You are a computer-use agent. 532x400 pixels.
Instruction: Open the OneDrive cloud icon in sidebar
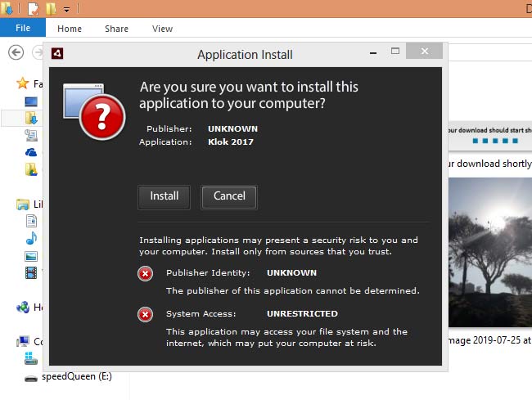(31, 152)
